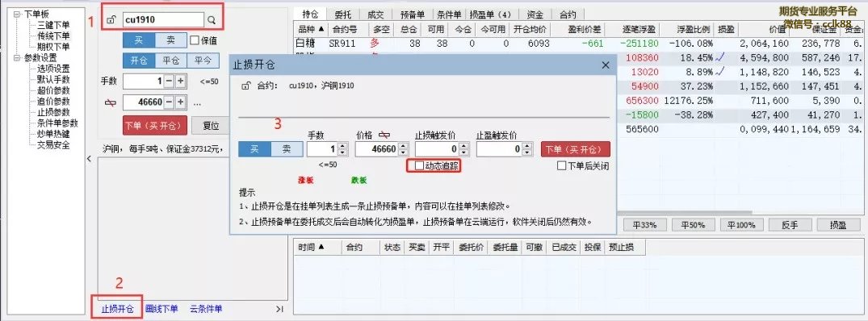Click lock icon left of cu1910 field
The image size is (868, 321).
(111, 20)
